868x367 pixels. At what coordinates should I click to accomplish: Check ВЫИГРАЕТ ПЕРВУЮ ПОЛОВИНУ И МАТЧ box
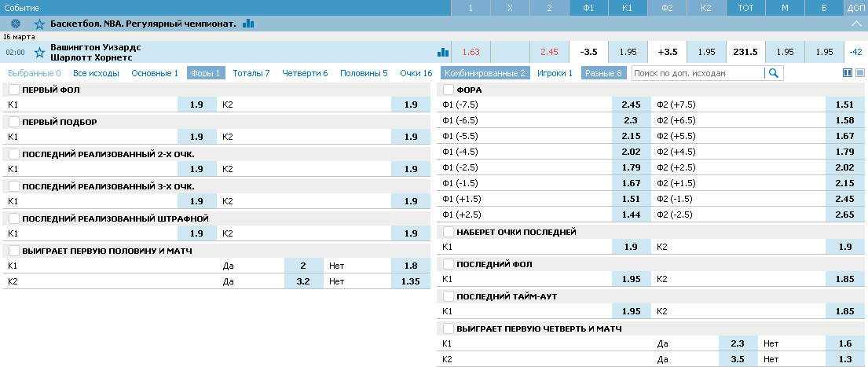(14, 251)
